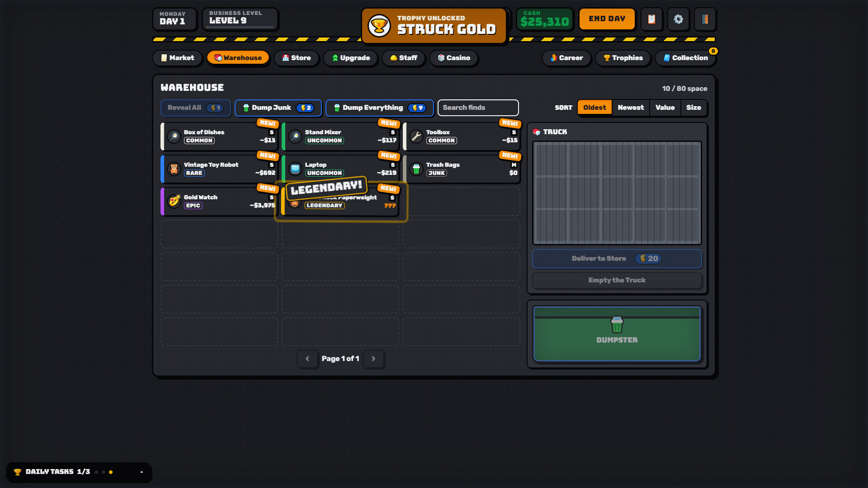This screenshot has height=488, width=868.
Task: Click the Gold Watch ~$3,975 value
Action: (x=262, y=206)
